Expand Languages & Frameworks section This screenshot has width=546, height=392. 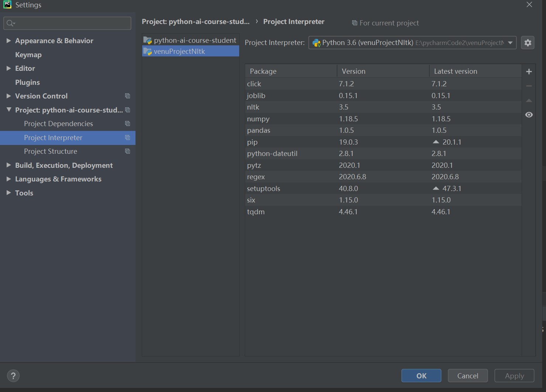8,179
